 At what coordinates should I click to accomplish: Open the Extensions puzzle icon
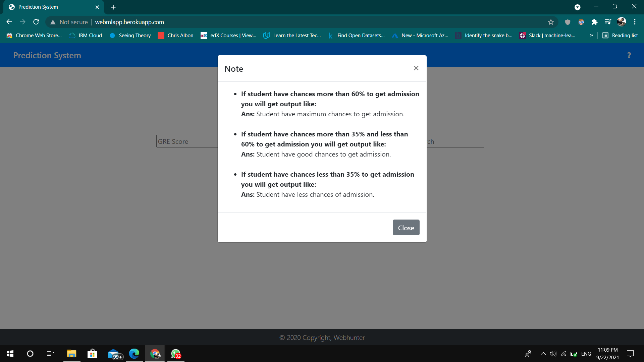[x=594, y=22]
